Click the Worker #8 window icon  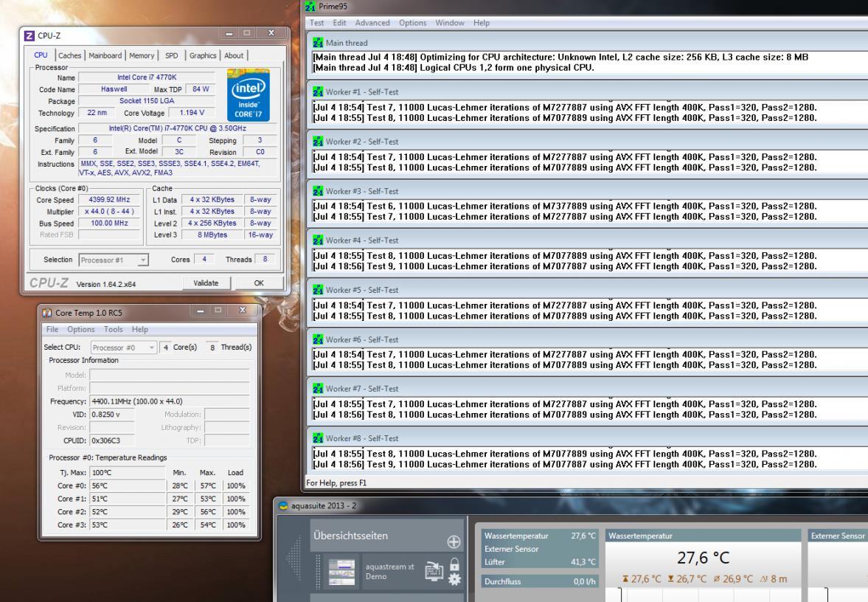pyautogui.click(x=318, y=438)
